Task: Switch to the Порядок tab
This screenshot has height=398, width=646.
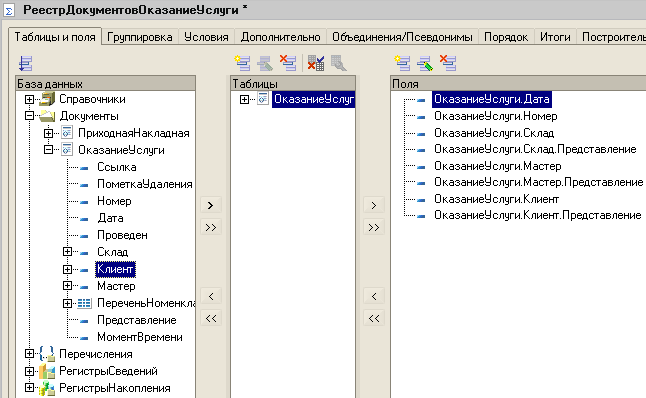Action: tap(506, 37)
